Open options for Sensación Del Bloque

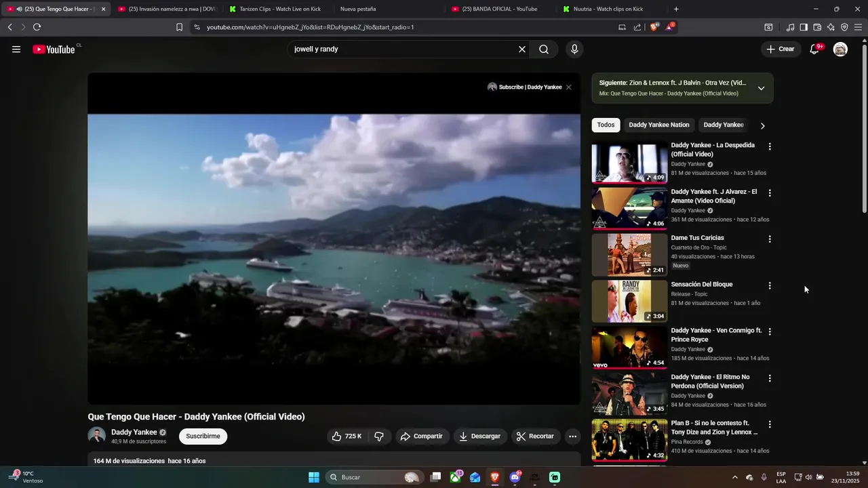[770, 286]
